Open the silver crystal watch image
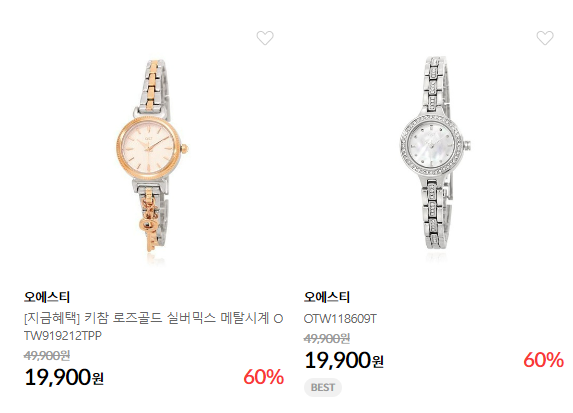 (x=435, y=154)
